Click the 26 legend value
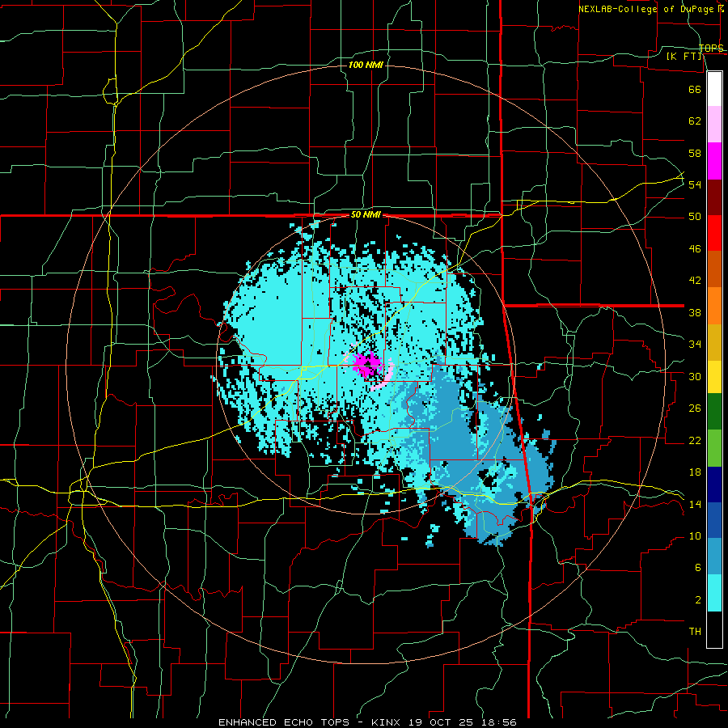The width and height of the screenshot is (728, 728). pyautogui.click(x=695, y=408)
